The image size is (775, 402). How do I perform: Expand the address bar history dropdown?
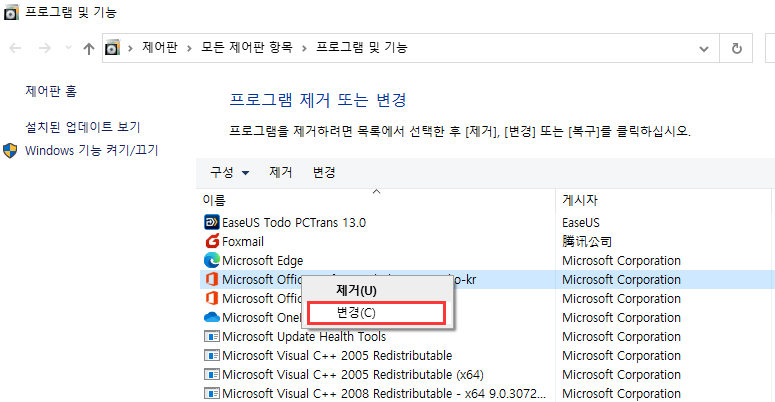704,48
